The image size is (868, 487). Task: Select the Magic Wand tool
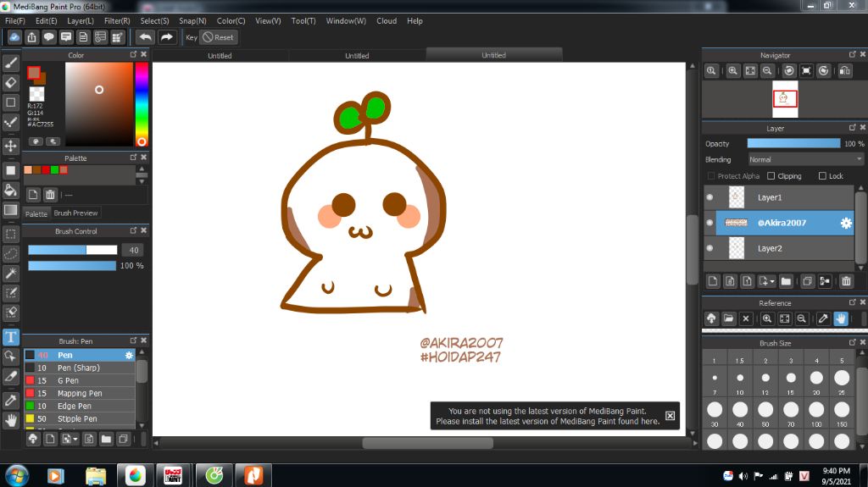(x=10, y=274)
